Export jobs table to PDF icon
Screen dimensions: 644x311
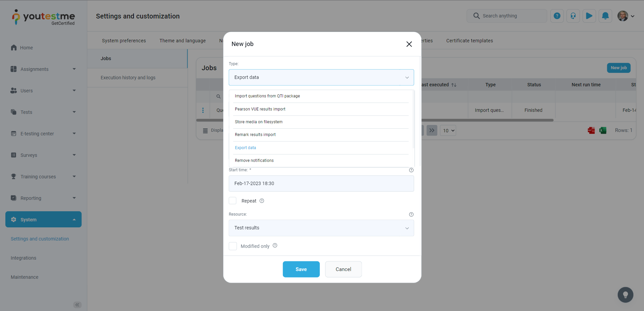click(591, 130)
